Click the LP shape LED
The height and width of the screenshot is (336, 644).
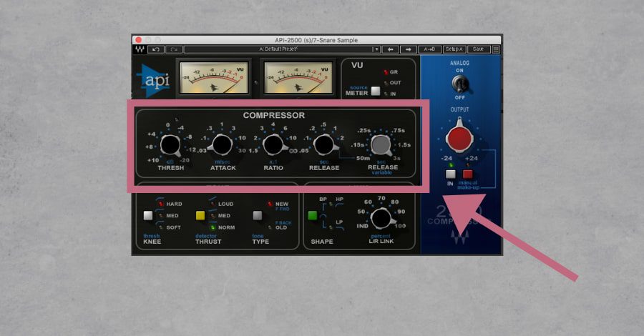331,227
